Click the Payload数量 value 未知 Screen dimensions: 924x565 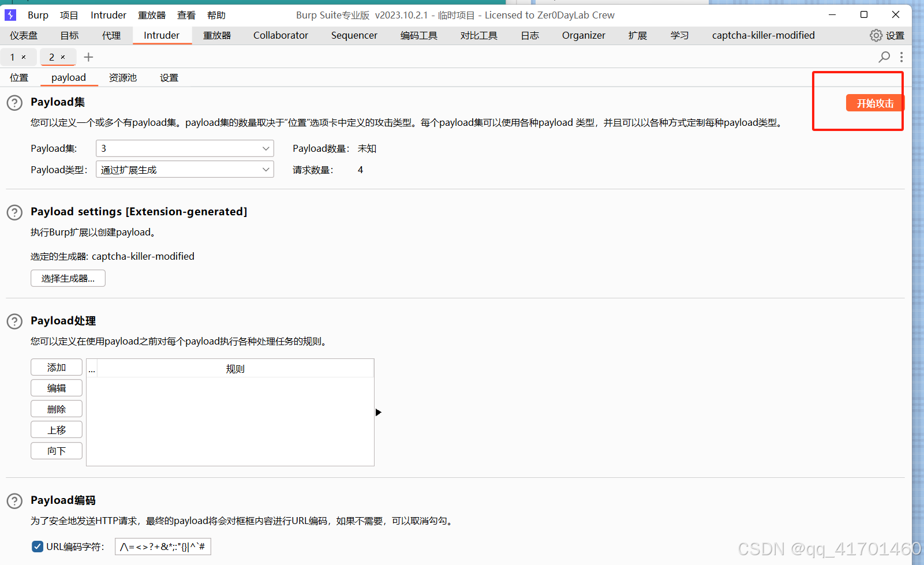pos(367,148)
